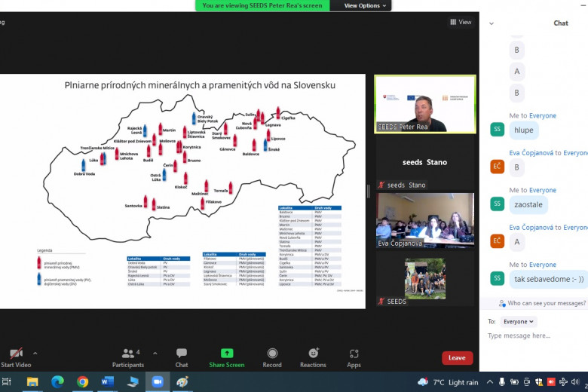Click the 7°C Light rain weather widget
Screen dimensions: 588x392
click(448, 382)
